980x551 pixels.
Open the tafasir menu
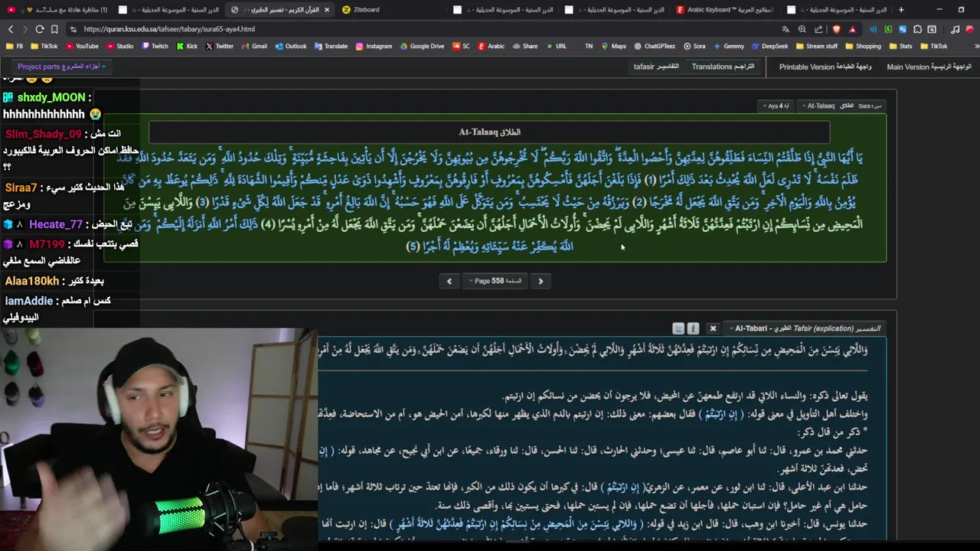click(x=656, y=67)
